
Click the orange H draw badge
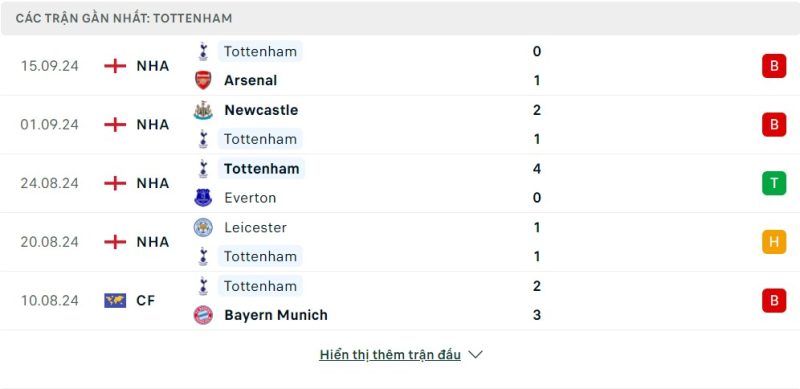[774, 242]
